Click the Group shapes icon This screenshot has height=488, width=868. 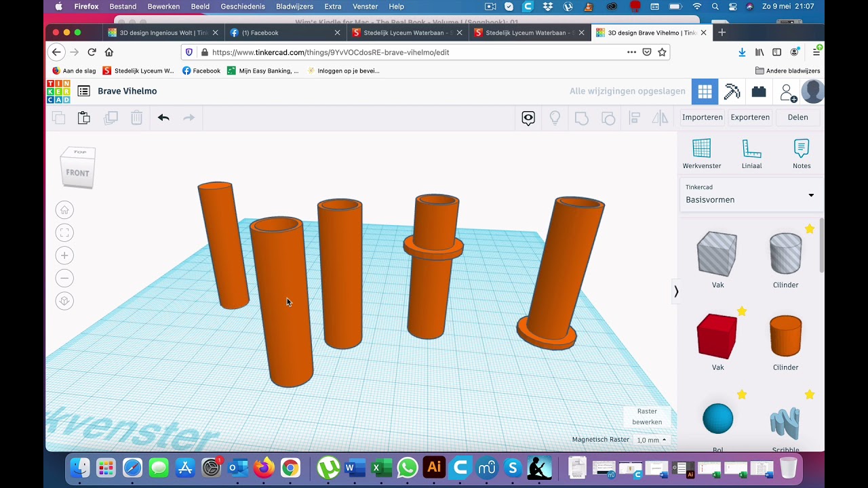click(582, 119)
